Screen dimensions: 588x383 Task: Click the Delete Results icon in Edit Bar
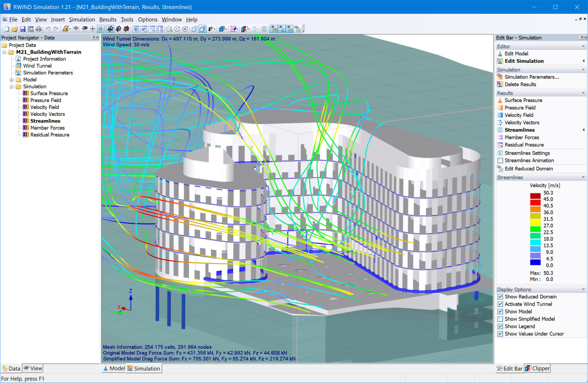[500, 84]
